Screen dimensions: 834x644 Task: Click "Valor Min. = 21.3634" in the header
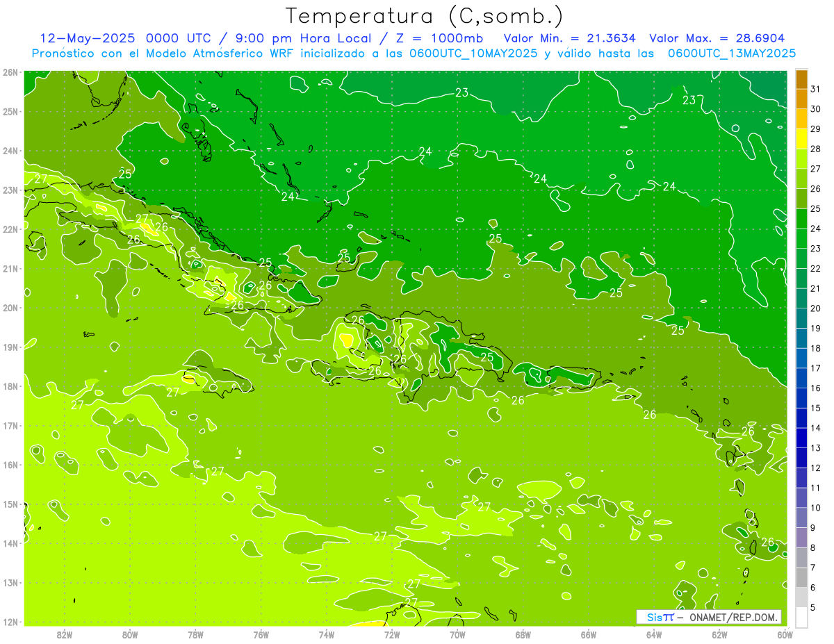(x=569, y=38)
